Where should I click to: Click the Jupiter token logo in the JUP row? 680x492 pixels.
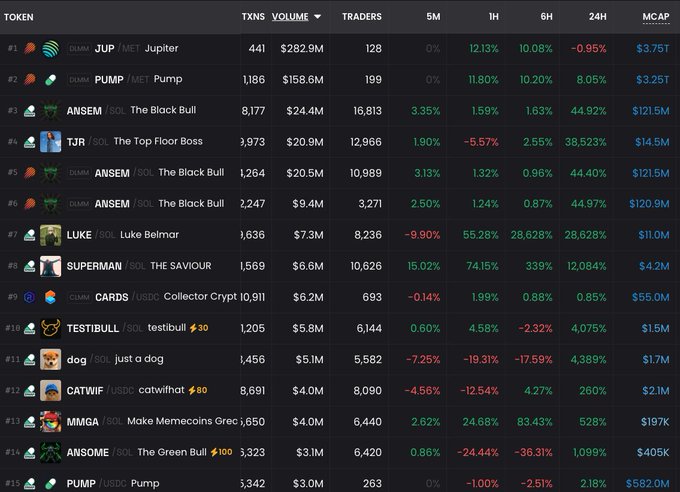tap(51, 49)
